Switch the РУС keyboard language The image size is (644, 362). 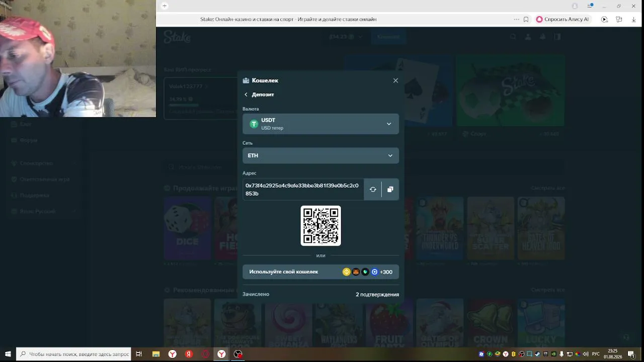tap(596, 354)
